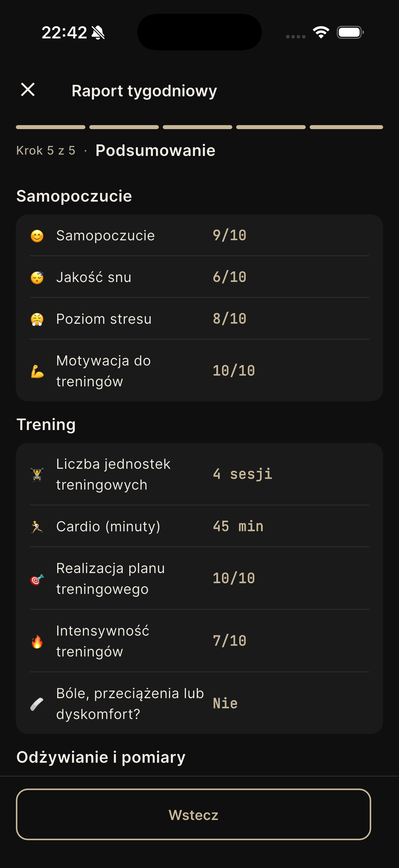399x868 pixels.
Task: Tap the flame intensity icon
Action: [x=37, y=641]
